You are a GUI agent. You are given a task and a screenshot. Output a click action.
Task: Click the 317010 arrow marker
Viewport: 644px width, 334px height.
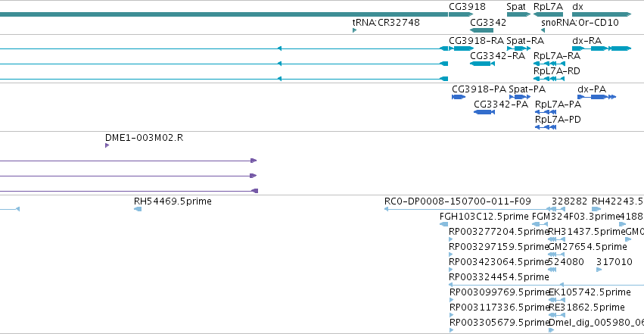[x=599, y=270]
